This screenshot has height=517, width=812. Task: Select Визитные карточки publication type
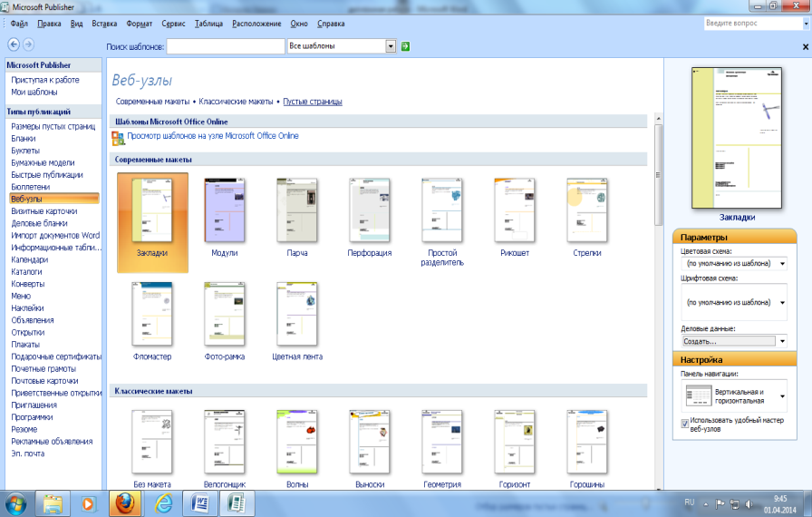coord(44,211)
